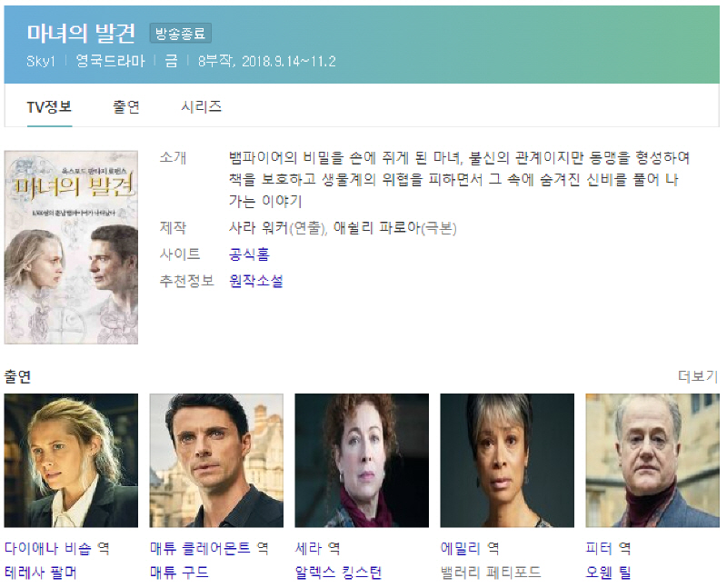Open the 공식홈 site link

click(249, 254)
